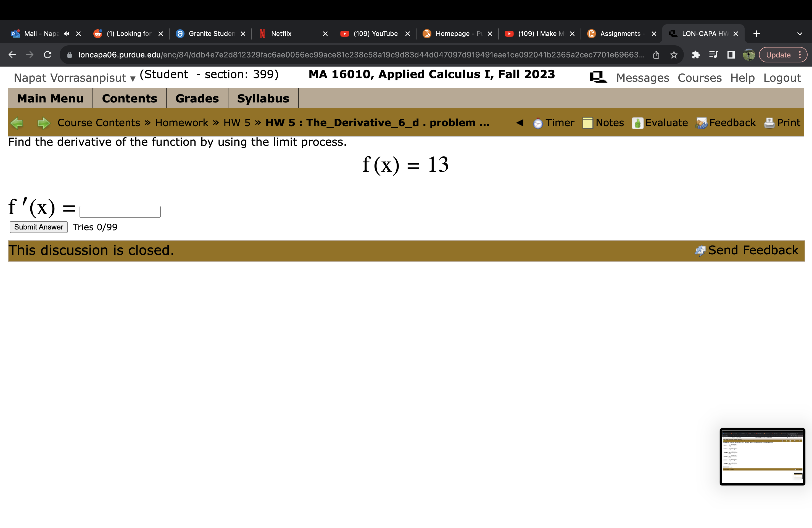This screenshot has width=812, height=528.
Task: Click the f'(x) answer input field
Action: (x=120, y=212)
